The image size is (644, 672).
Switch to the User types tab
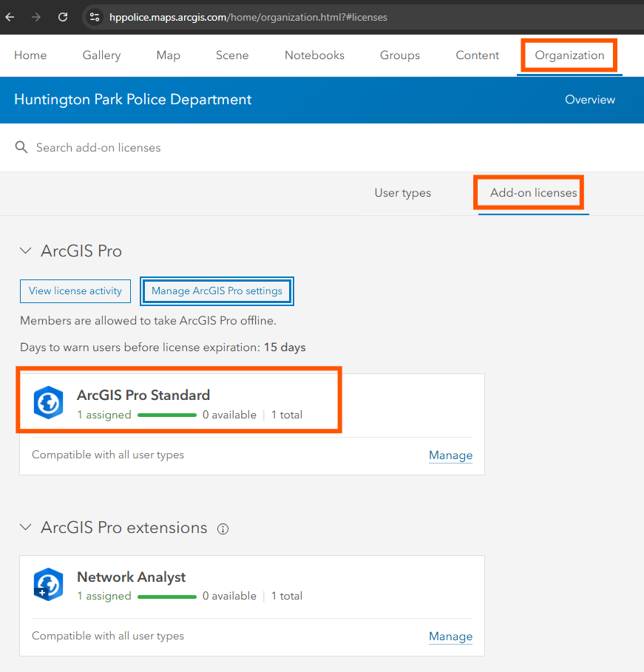pos(403,193)
